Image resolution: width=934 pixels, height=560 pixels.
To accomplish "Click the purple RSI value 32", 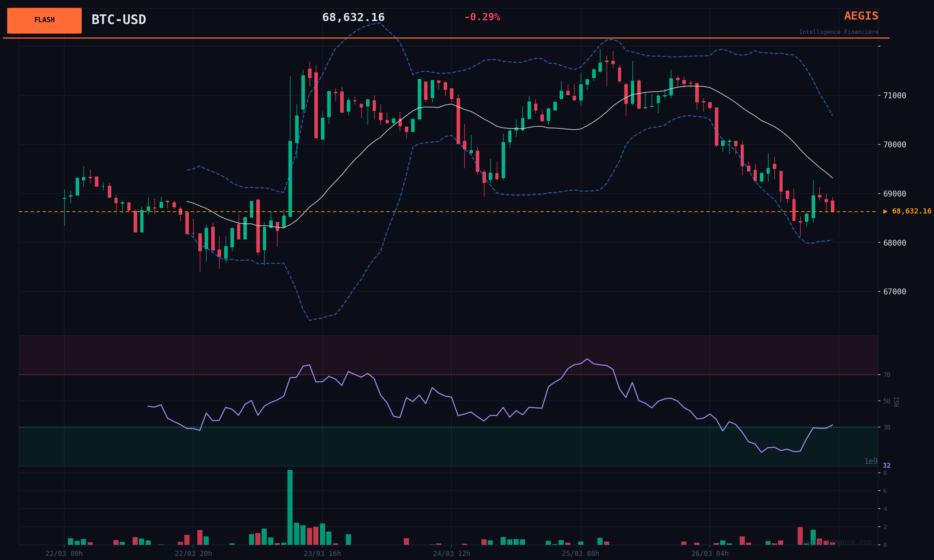I will click(886, 466).
